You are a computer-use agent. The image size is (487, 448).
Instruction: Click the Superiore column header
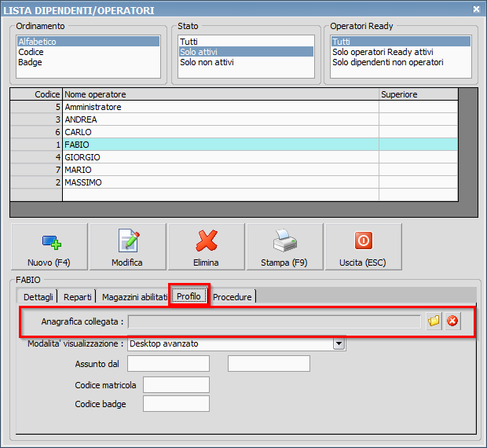419,94
